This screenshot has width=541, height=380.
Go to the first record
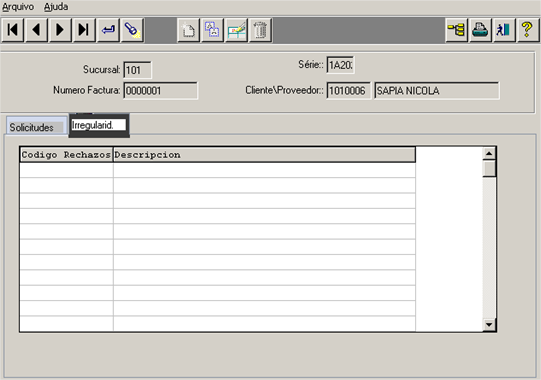(x=12, y=30)
